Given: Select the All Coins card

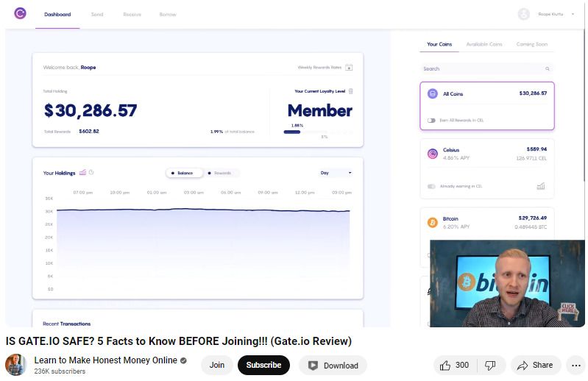Looking at the screenshot, I should [x=486, y=106].
